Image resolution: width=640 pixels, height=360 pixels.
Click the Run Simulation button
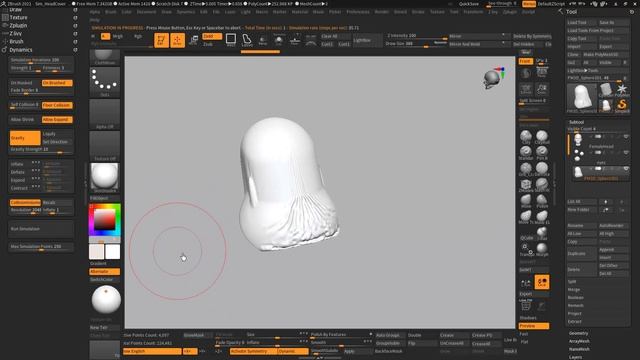tap(41, 229)
